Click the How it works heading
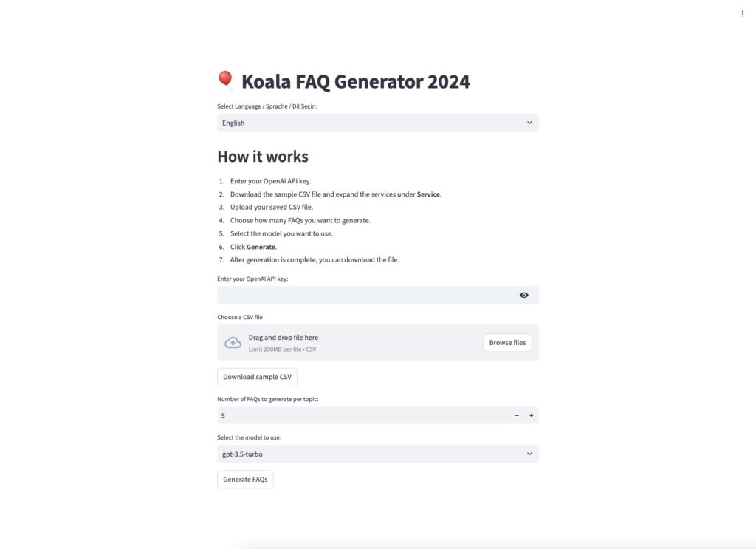Screen dimensions: 756x549 coord(263,157)
